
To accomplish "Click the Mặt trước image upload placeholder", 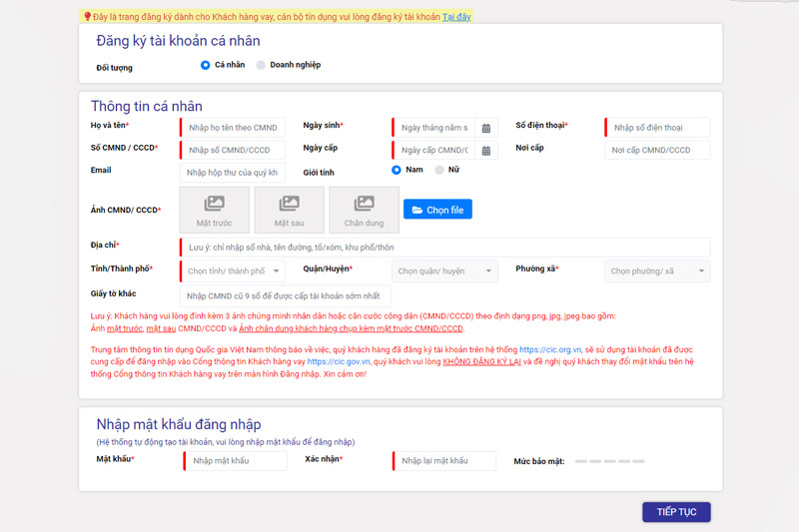I will (214, 210).
